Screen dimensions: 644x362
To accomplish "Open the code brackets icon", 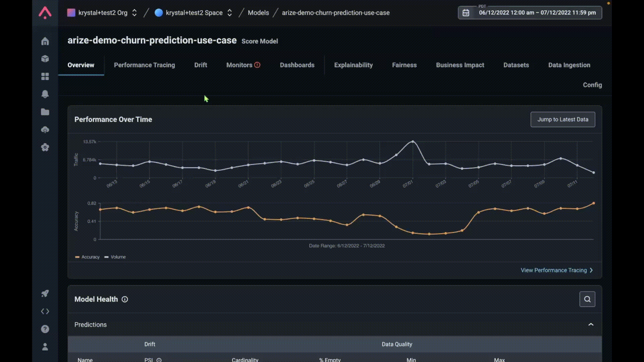I will [45, 311].
